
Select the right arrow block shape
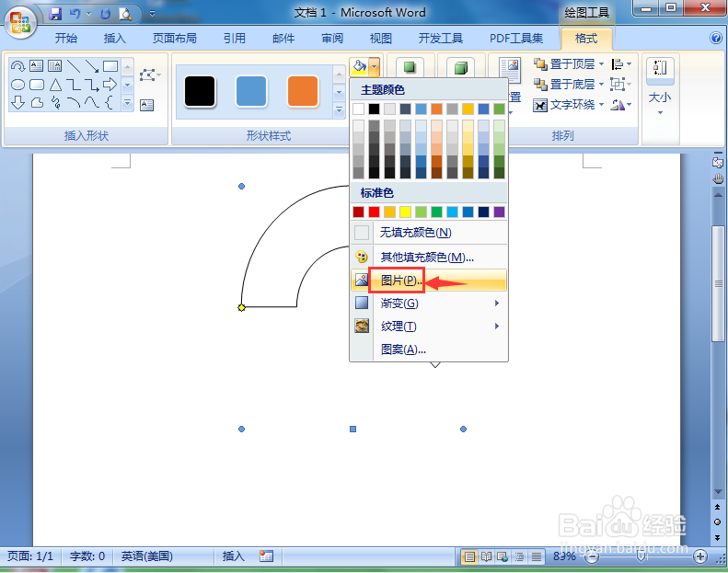pyautogui.click(x=110, y=84)
